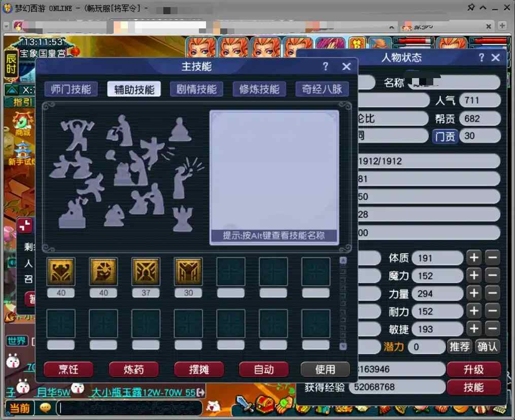Click the 自动 button
515x420 pixels.
[x=264, y=369]
